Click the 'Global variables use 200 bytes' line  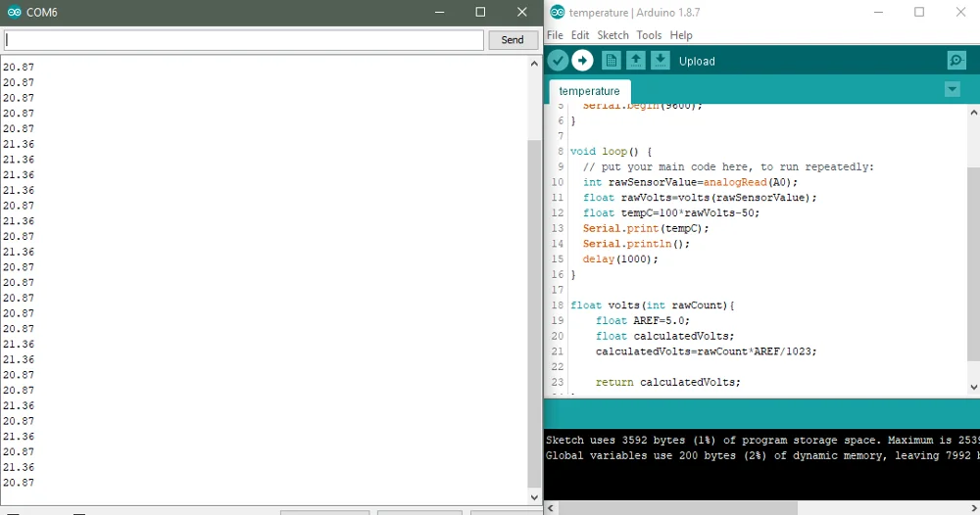tap(762, 455)
